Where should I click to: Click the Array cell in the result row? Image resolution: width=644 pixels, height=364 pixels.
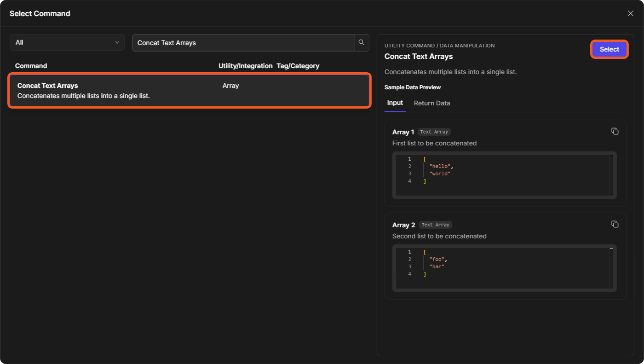tap(230, 86)
